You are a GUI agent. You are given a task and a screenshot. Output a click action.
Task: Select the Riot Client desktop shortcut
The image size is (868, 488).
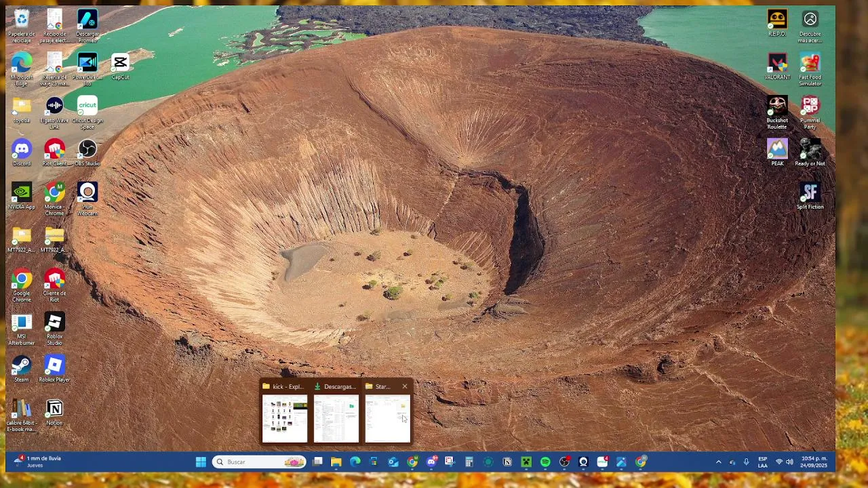click(x=54, y=154)
